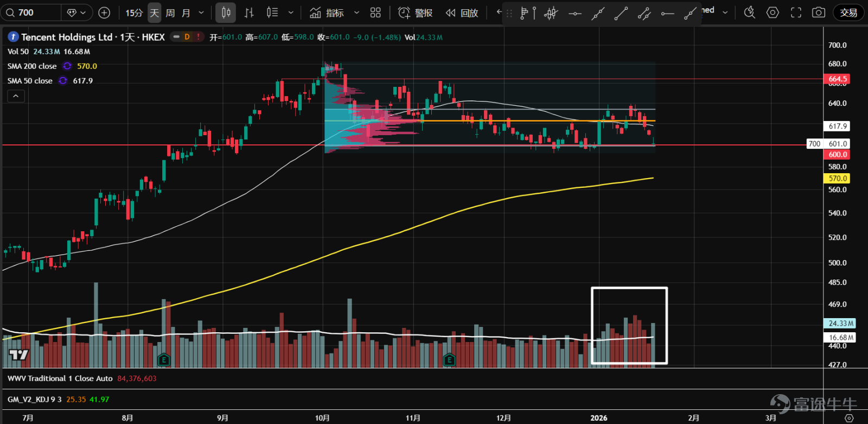The height and width of the screenshot is (424, 868).
Task: Click the orange D data mode badge
Action: tap(187, 37)
